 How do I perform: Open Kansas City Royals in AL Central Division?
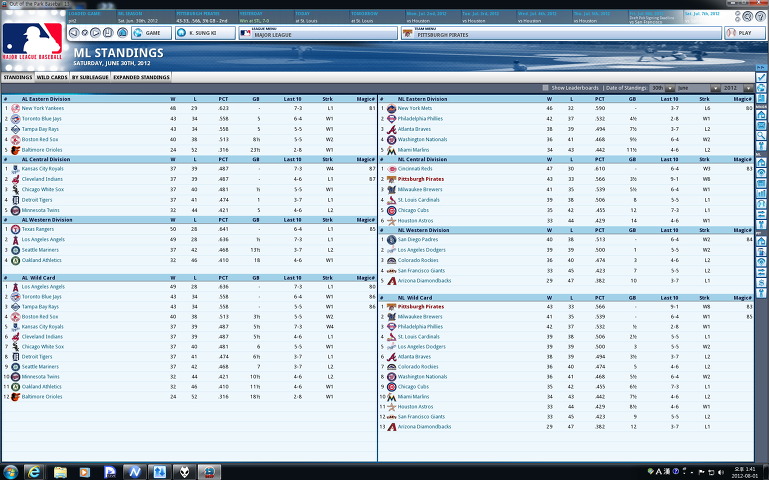(43, 169)
